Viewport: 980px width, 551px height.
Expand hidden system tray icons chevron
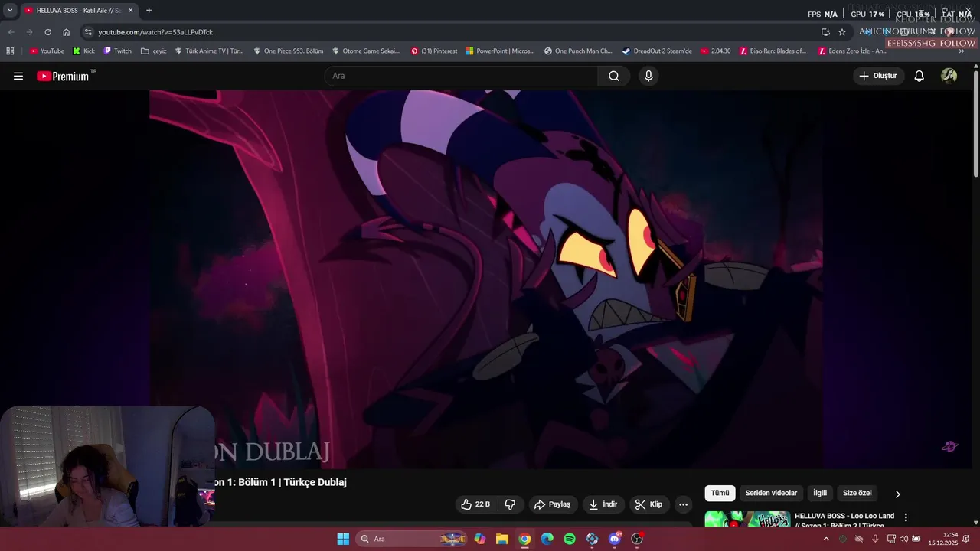(x=826, y=539)
